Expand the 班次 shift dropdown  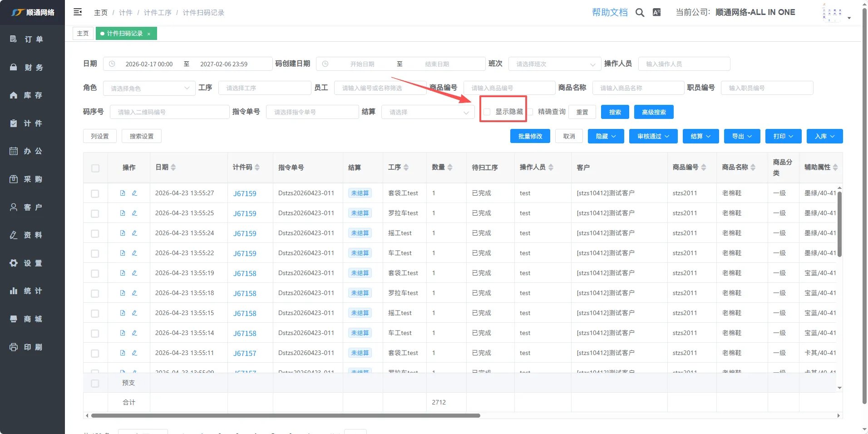click(x=554, y=64)
